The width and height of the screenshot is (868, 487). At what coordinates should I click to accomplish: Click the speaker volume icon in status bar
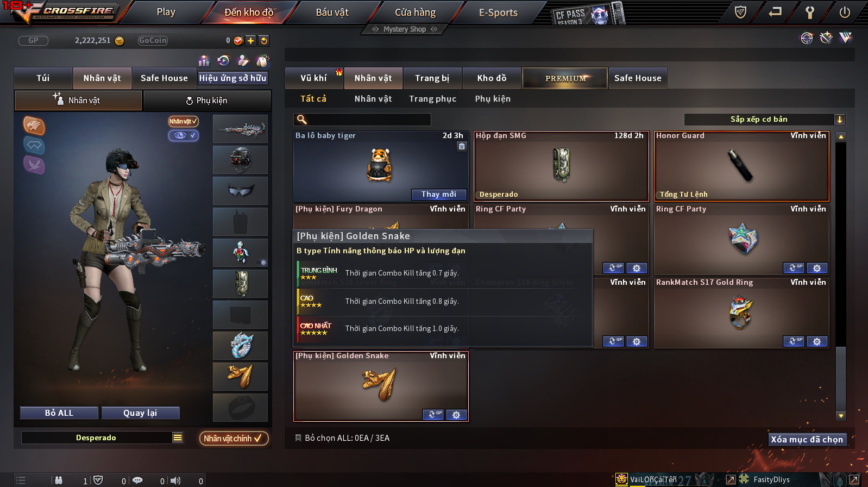click(175, 480)
